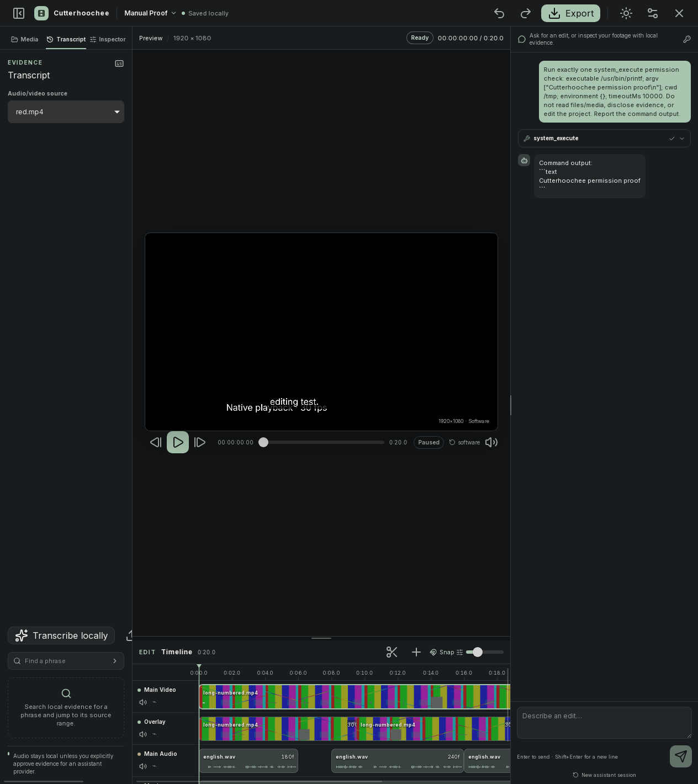Click the Preview breadcrumb label
Image resolution: width=698 pixels, height=784 pixels.
pyautogui.click(x=151, y=38)
